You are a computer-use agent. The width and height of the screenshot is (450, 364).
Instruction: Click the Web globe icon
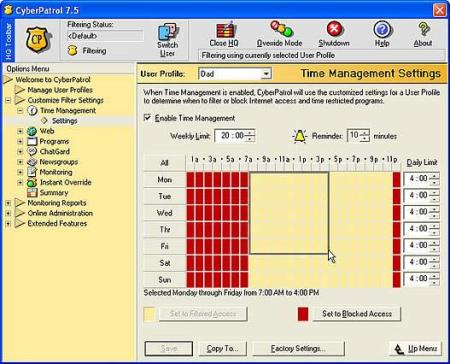(32, 131)
